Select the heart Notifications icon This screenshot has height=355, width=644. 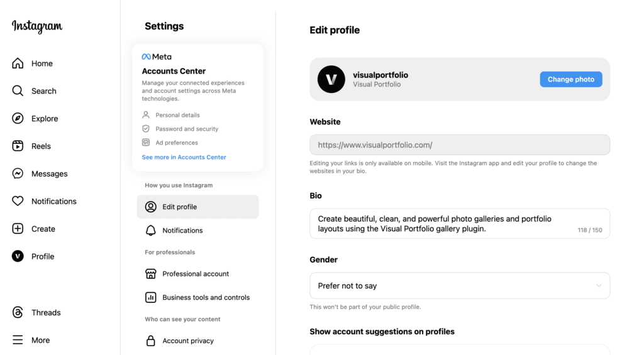click(18, 201)
